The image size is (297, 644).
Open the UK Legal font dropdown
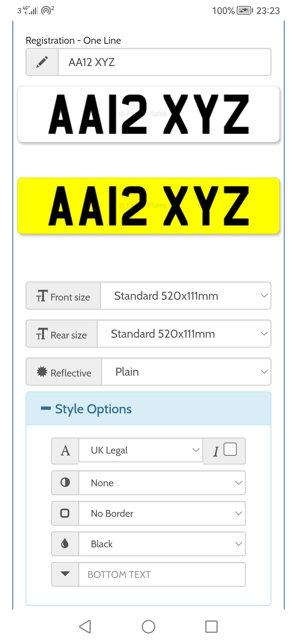(141, 450)
